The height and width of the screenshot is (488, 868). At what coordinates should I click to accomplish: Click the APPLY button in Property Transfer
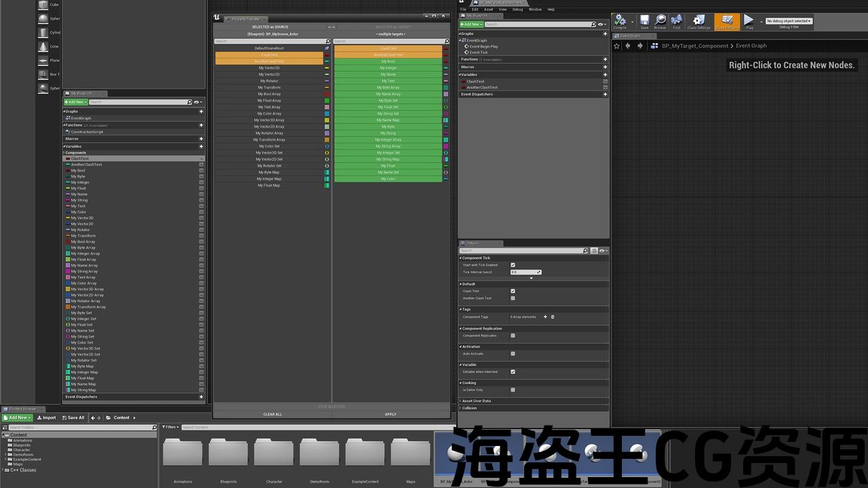(x=391, y=414)
